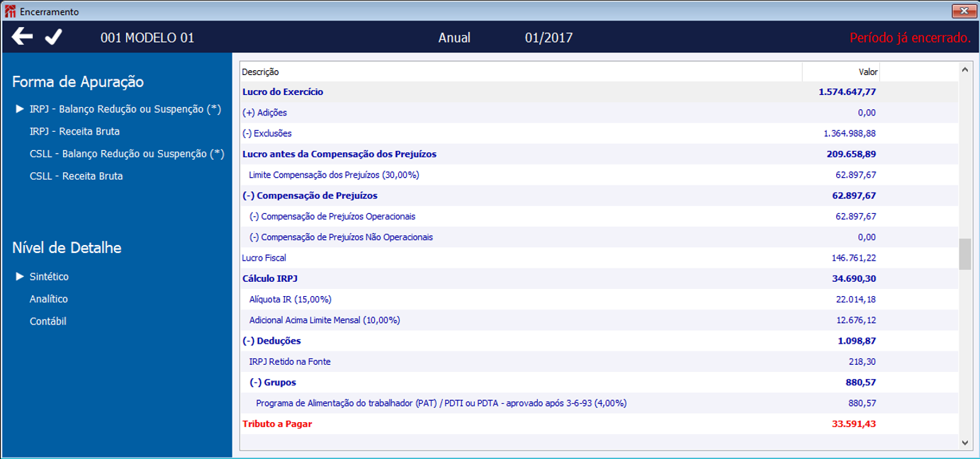Select IRPJ - Balanço Redução ou Suspensão (*)
The width and height of the screenshot is (980, 459).
point(125,109)
